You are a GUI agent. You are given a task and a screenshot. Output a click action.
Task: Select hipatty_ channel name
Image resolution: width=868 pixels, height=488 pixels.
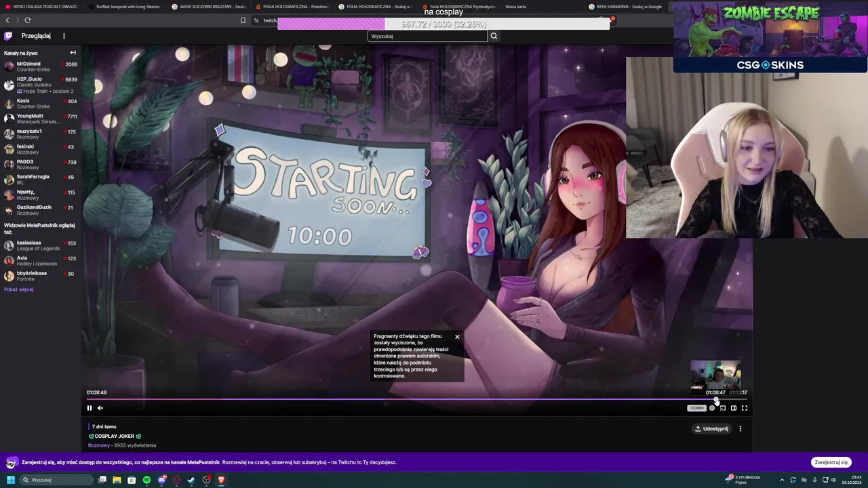[26, 192]
